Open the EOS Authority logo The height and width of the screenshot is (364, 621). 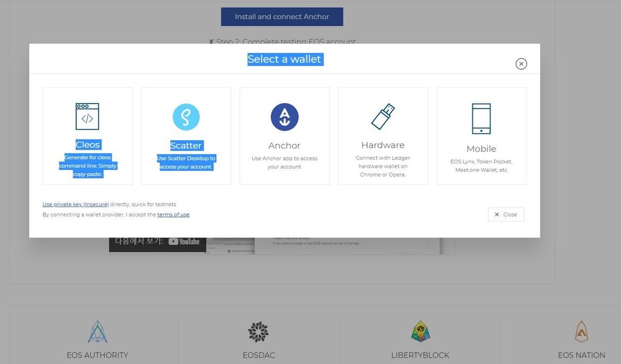click(97, 332)
